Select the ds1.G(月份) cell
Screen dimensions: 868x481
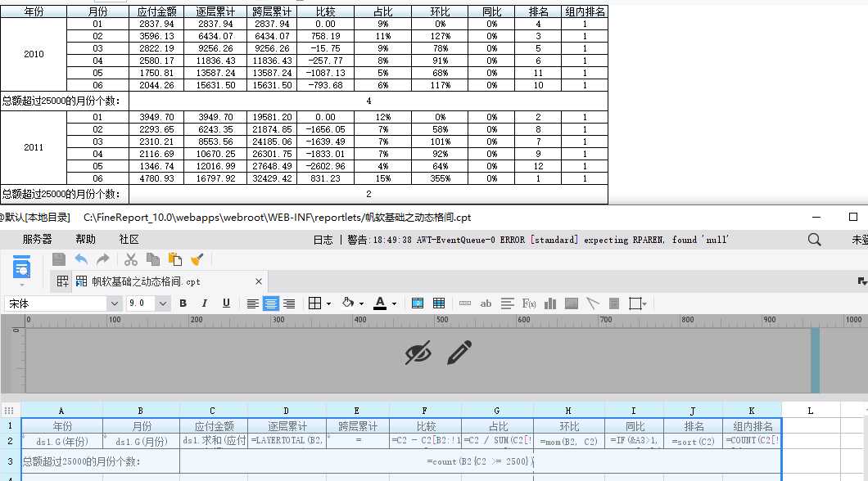(x=141, y=441)
